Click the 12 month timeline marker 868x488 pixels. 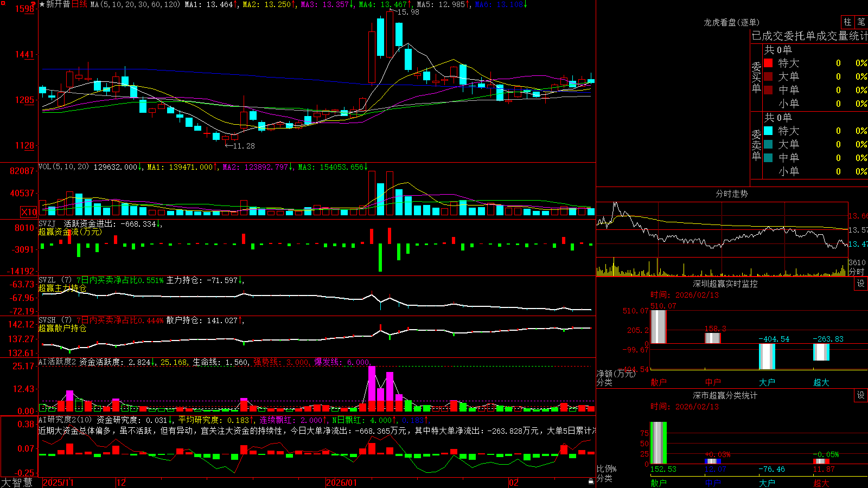pos(122,483)
